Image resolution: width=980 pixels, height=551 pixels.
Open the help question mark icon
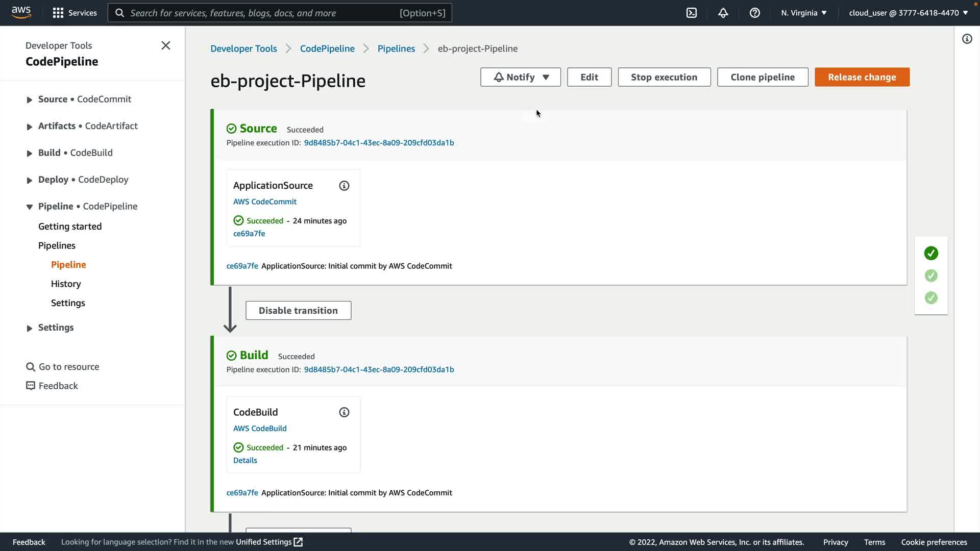(754, 13)
